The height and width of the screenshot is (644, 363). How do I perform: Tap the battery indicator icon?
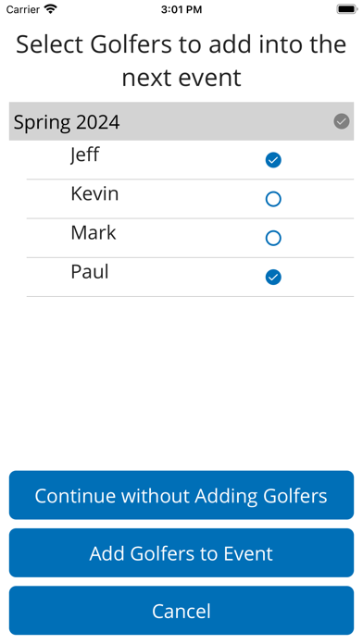click(347, 9)
